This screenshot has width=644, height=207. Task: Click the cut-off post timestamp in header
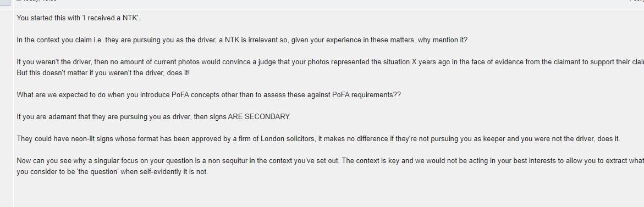37,1
